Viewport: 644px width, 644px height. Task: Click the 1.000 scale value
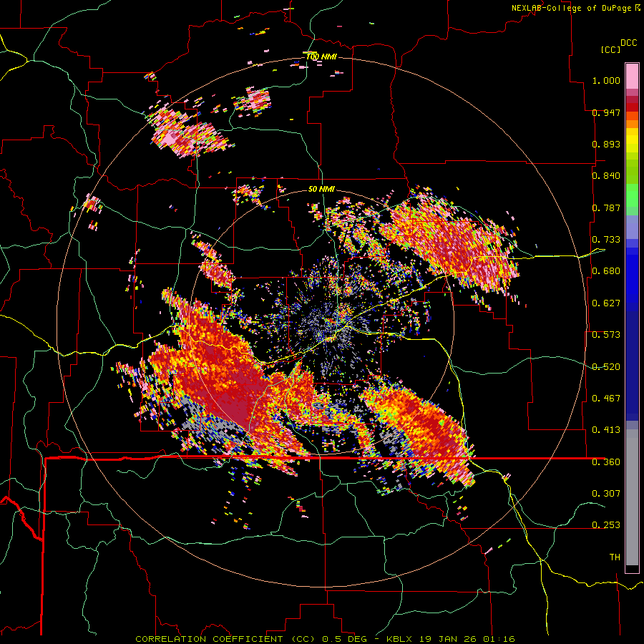(x=606, y=80)
